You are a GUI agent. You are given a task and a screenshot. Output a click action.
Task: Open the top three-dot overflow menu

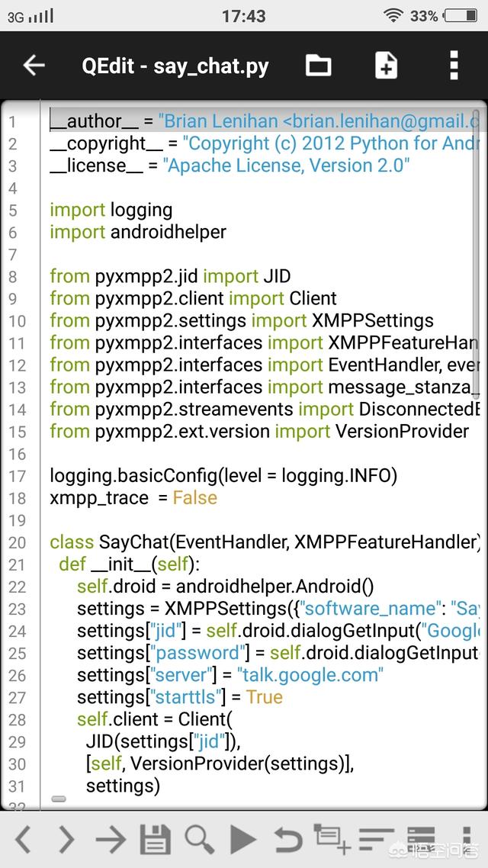pyautogui.click(x=454, y=66)
